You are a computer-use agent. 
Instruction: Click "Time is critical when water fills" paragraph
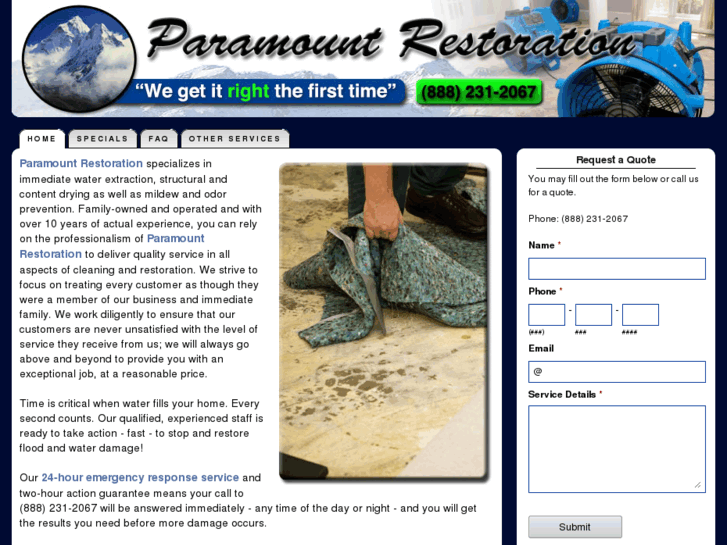(x=141, y=426)
